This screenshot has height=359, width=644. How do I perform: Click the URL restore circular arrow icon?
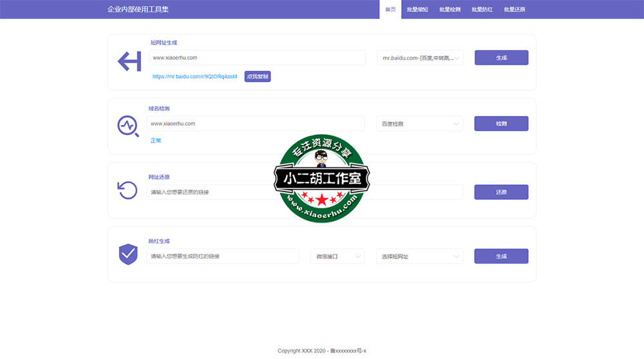pyautogui.click(x=128, y=190)
